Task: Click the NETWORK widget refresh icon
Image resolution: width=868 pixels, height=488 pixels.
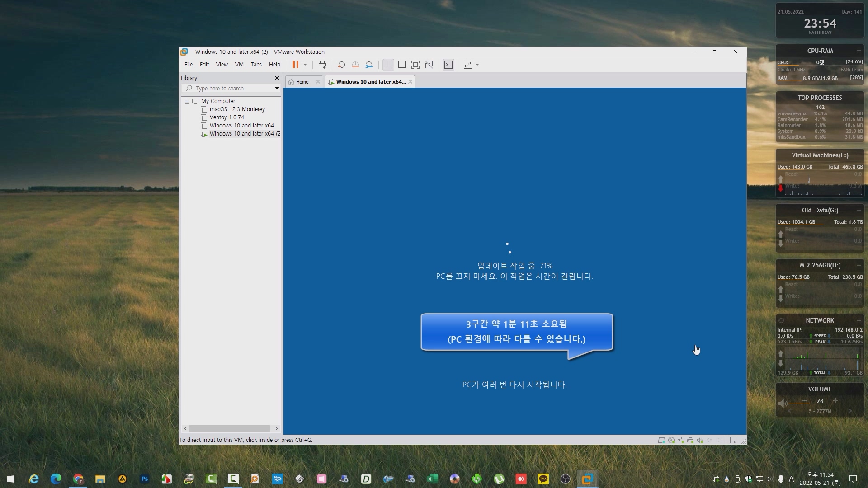Action: click(781, 320)
